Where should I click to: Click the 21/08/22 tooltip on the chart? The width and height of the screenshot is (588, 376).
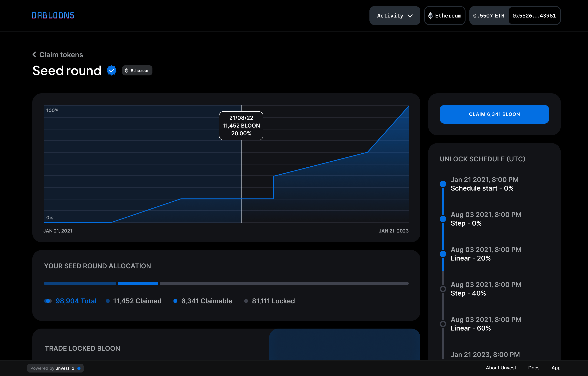coord(241,126)
